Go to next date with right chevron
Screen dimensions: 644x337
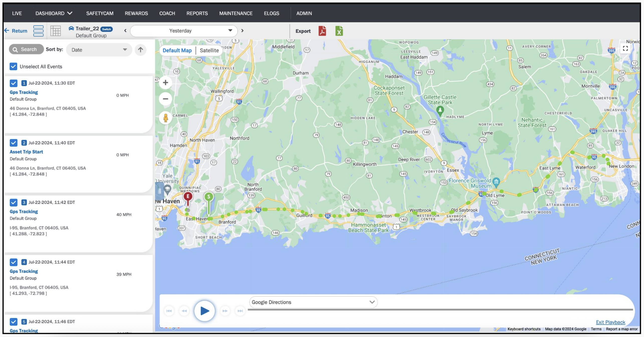click(242, 31)
